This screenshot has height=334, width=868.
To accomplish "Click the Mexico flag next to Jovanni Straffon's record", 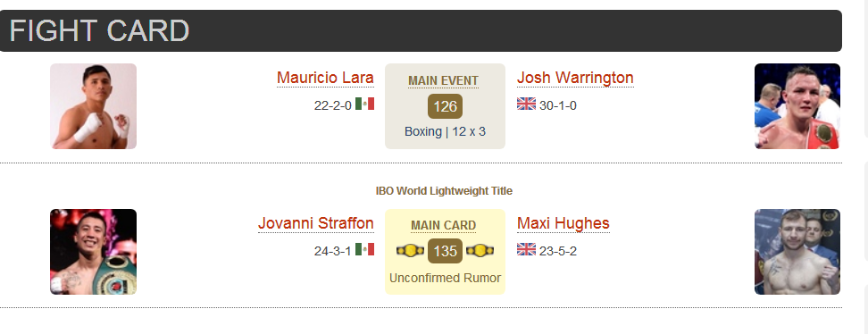I will coord(364,249).
